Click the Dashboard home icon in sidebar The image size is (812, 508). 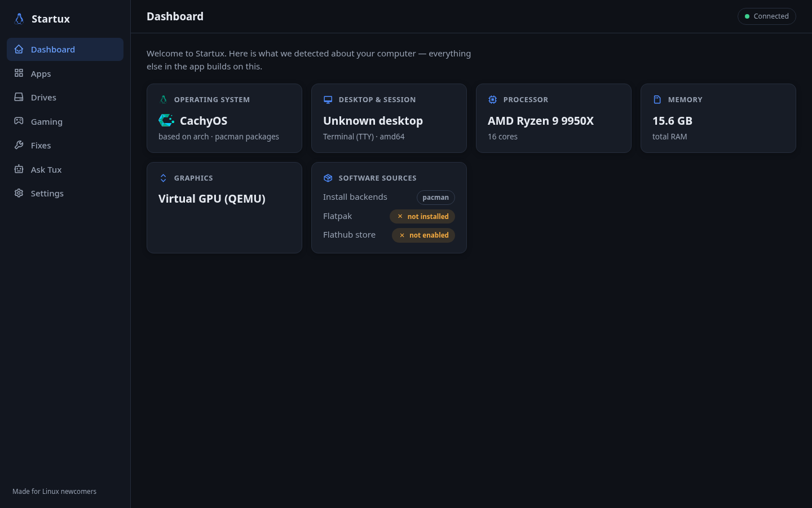19,49
